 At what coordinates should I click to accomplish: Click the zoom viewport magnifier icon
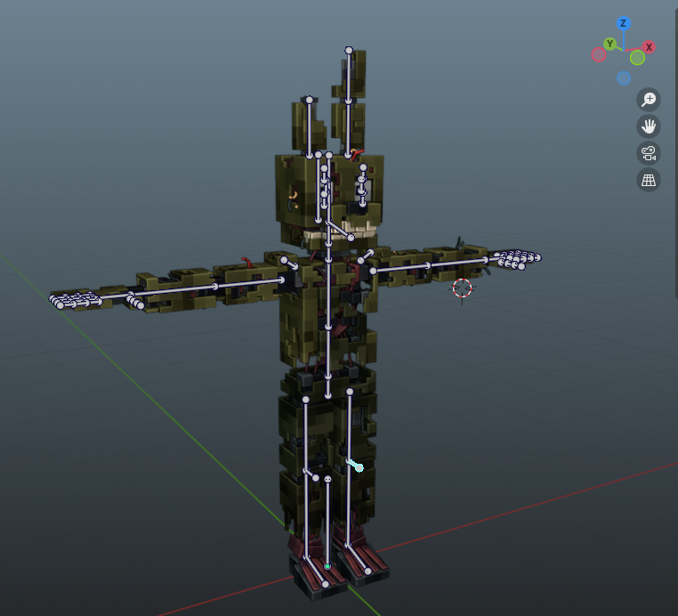(x=649, y=100)
